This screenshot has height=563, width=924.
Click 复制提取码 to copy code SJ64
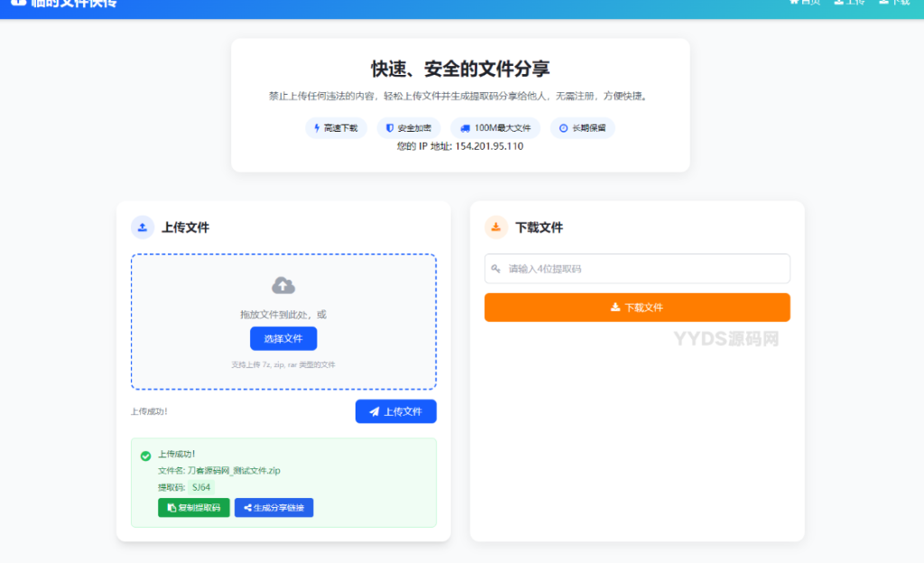click(194, 507)
